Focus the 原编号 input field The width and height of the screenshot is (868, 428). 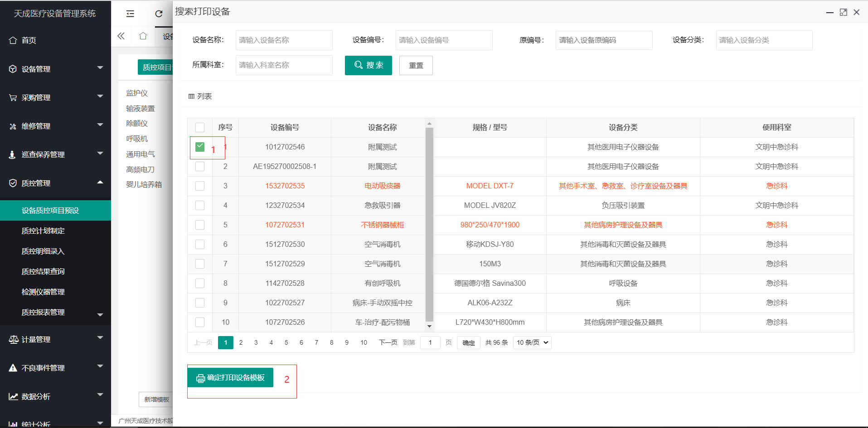(604, 40)
